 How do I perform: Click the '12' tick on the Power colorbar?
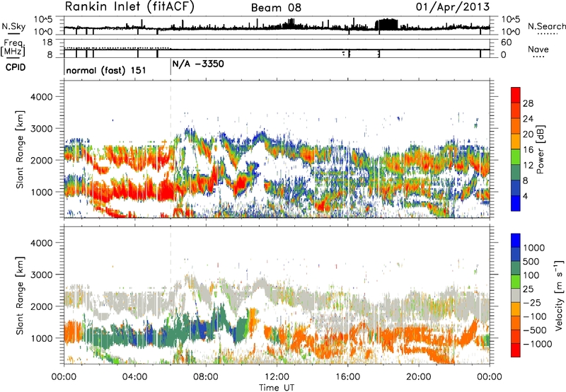coord(528,166)
